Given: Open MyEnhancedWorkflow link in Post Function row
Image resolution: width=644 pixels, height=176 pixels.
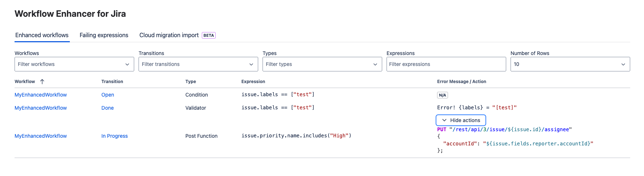Looking at the screenshot, I should point(41,136).
